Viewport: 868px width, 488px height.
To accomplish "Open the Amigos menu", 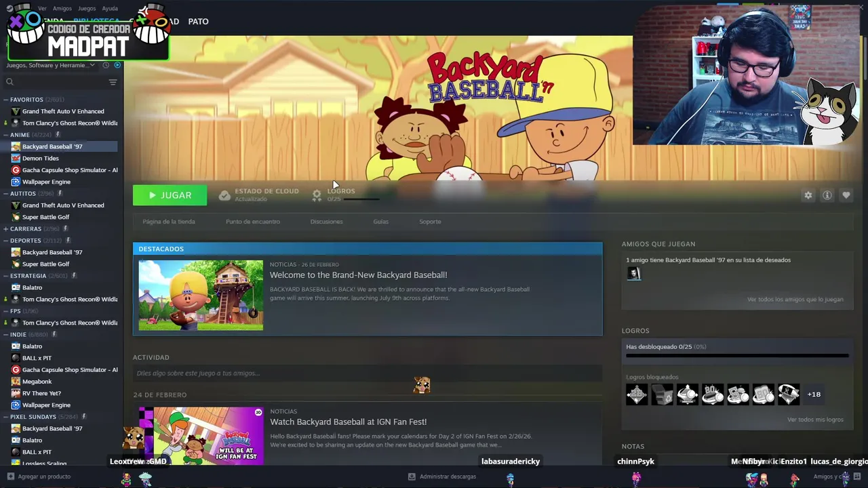I will coord(62,8).
